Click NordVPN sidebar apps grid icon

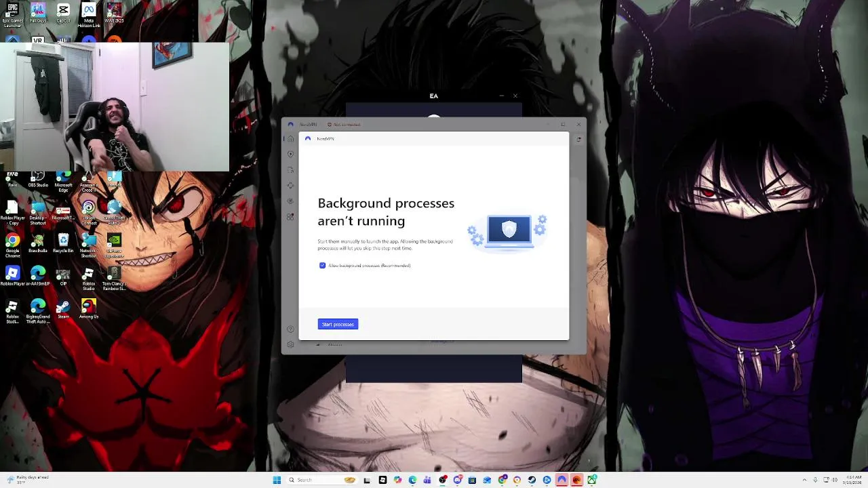(290, 217)
